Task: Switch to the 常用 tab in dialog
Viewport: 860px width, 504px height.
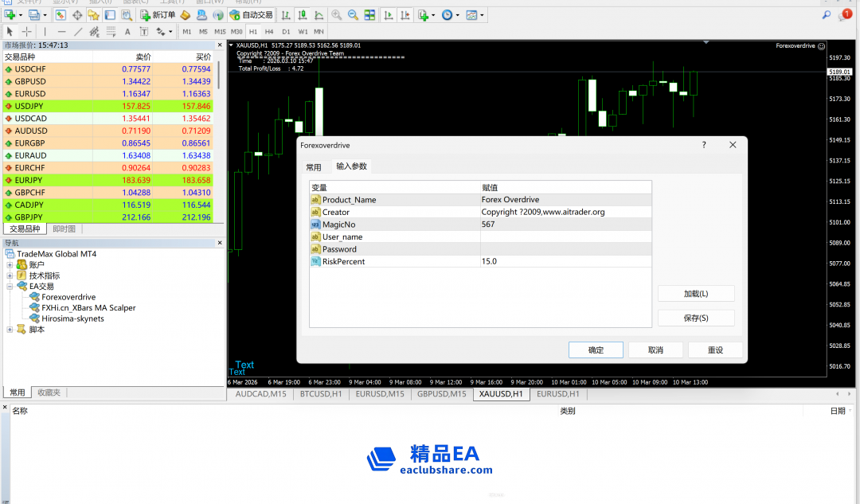Action: click(314, 167)
